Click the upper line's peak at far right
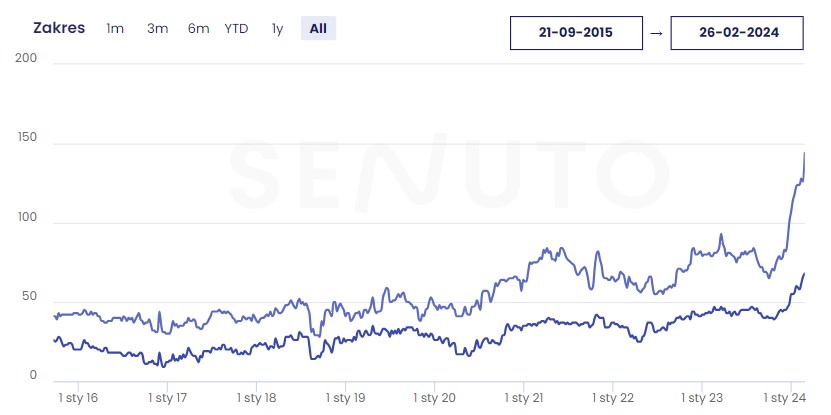The image size is (831, 415). 805,153
